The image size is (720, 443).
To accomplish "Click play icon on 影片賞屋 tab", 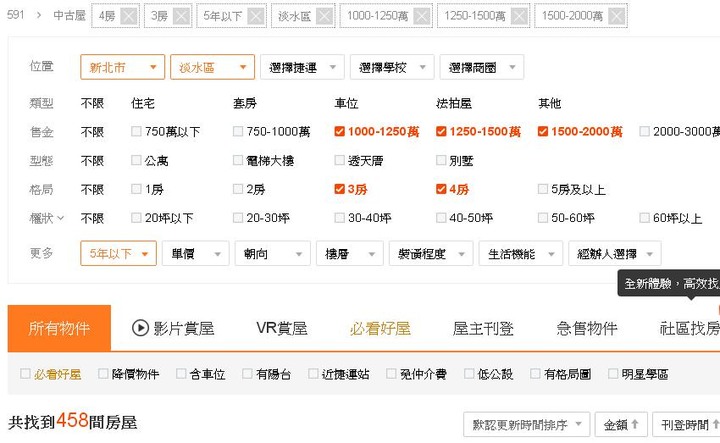I will point(140,328).
